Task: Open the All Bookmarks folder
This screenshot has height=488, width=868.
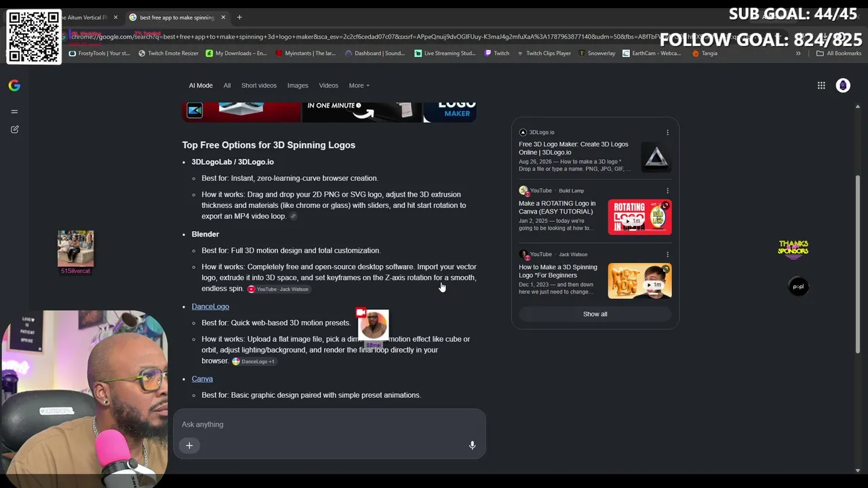Action: pyautogui.click(x=838, y=53)
